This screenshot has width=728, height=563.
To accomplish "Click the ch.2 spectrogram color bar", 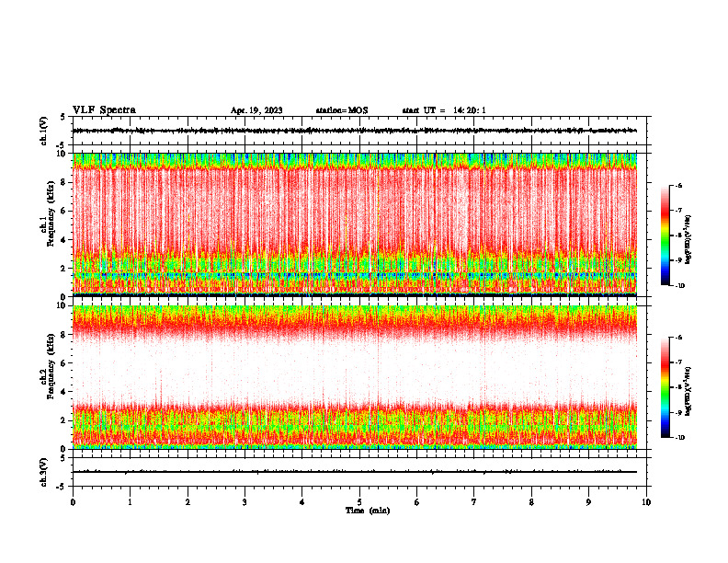I will [665, 387].
